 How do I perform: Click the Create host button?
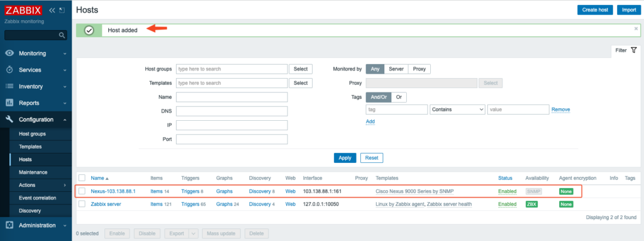(595, 10)
